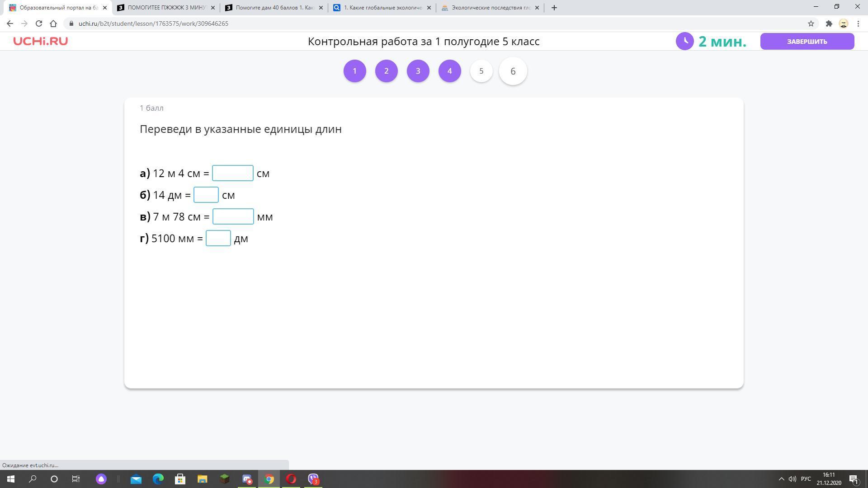Open Viber from the taskbar

click(x=313, y=479)
